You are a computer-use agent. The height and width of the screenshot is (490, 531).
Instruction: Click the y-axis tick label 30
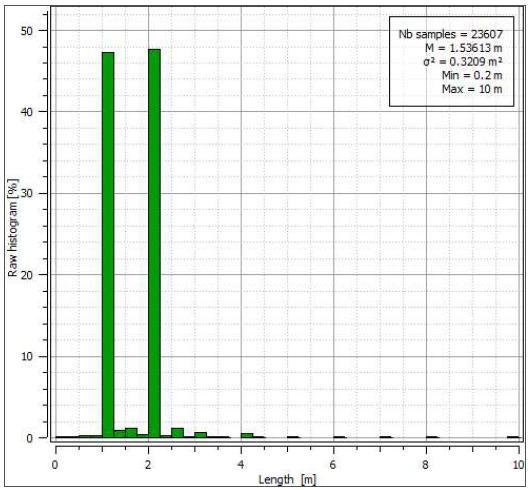coord(27,193)
